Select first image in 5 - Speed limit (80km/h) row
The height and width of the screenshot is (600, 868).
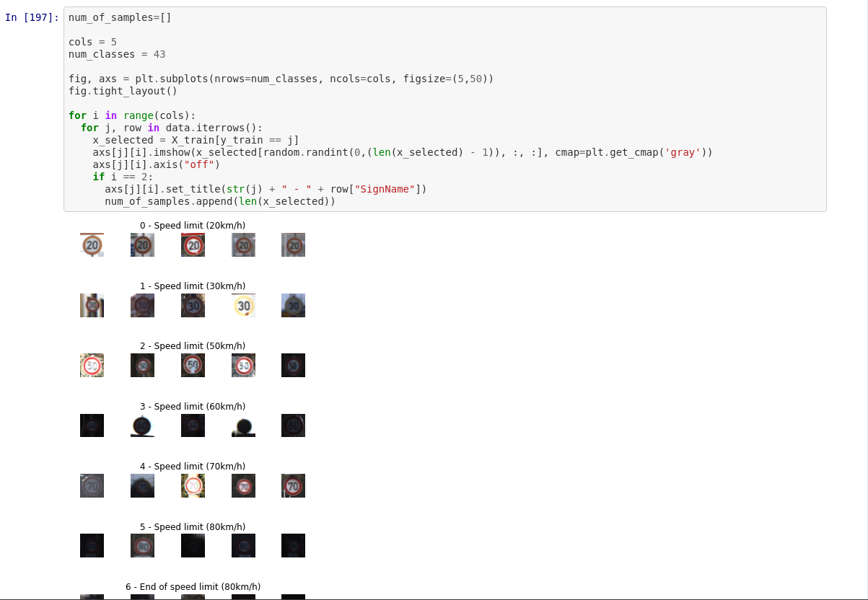point(92,546)
